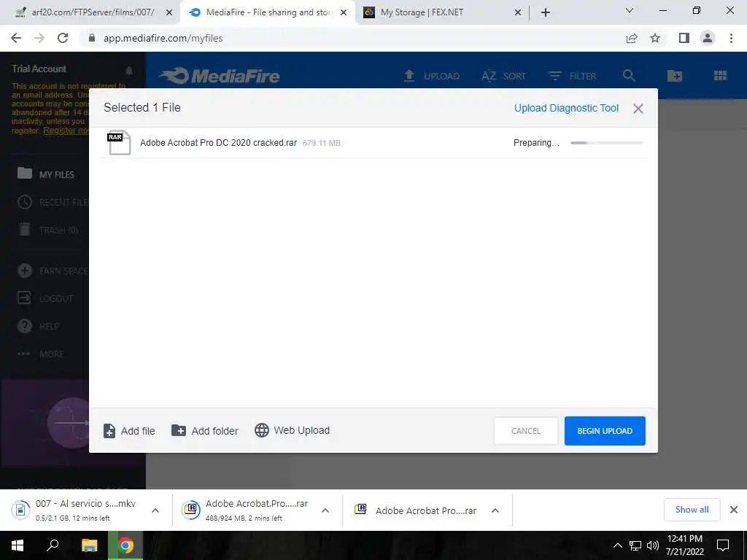Click the Add folder icon
The width and height of the screenshot is (747, 560).
click(179, 430)
